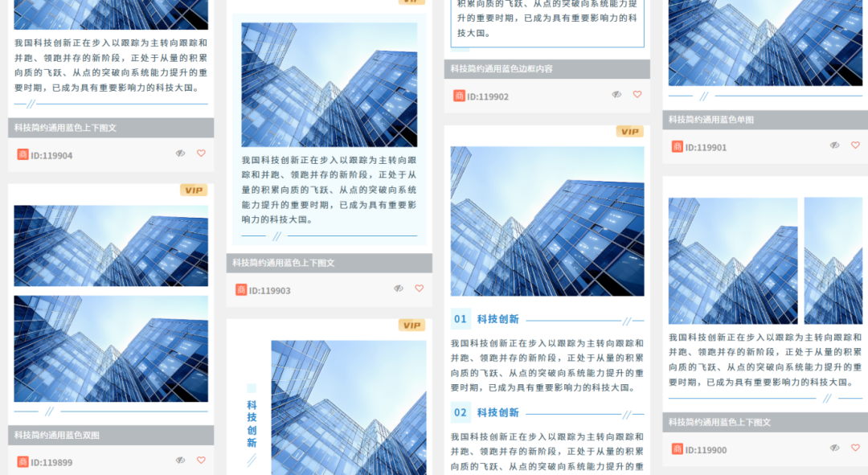Favorite template ID:119903 using its heart icon
868x475 pixels.
click(x=419, y=288)
